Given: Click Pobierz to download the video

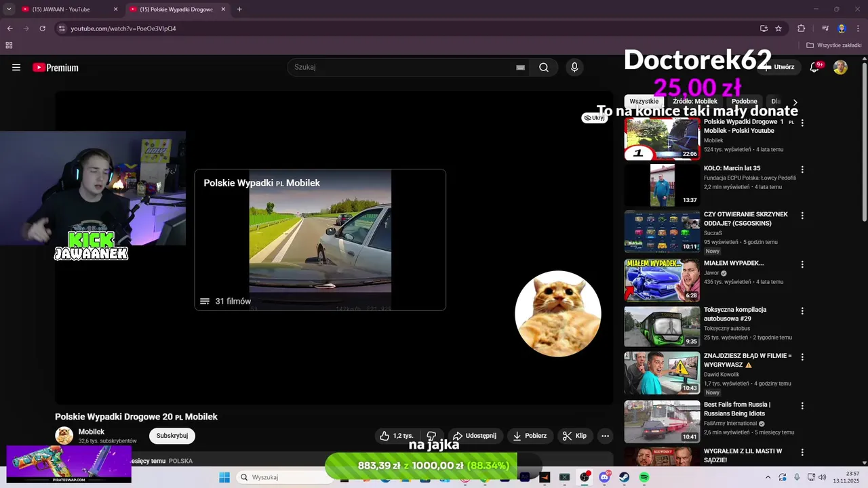Looking at the screenshot, I should pyautogui.click(x=530, y=436).
